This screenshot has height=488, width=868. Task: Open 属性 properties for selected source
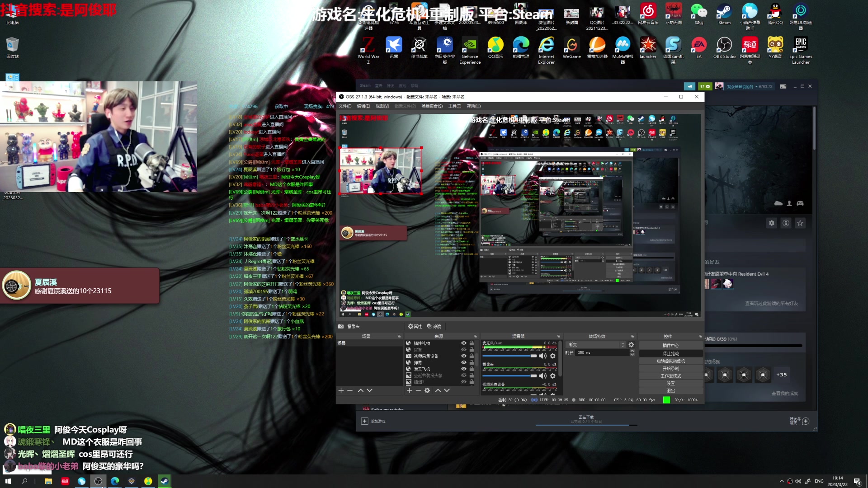[x=415, y=326]
